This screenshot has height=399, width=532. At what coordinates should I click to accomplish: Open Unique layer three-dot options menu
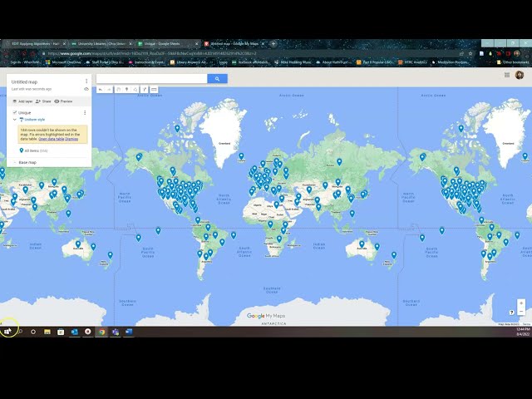[85, 113]
